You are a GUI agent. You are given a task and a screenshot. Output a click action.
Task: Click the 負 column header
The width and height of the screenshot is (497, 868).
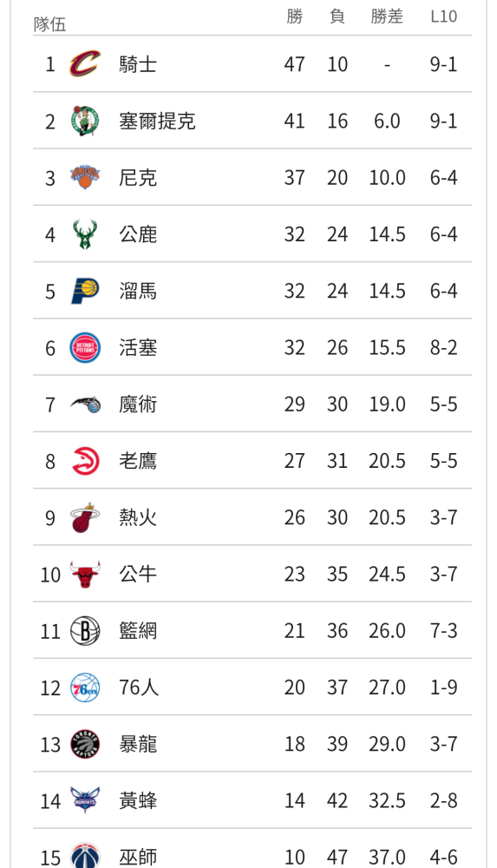[x=337, y=16]
